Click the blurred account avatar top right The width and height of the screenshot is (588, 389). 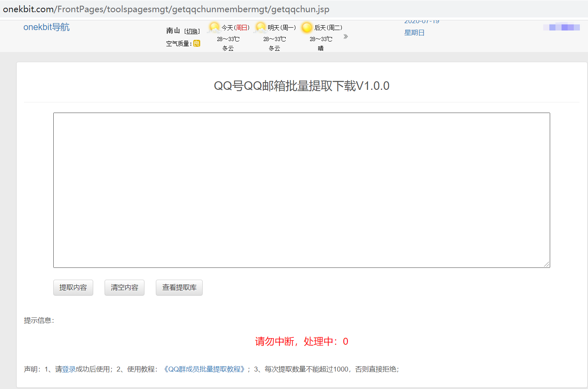[562, 27]
